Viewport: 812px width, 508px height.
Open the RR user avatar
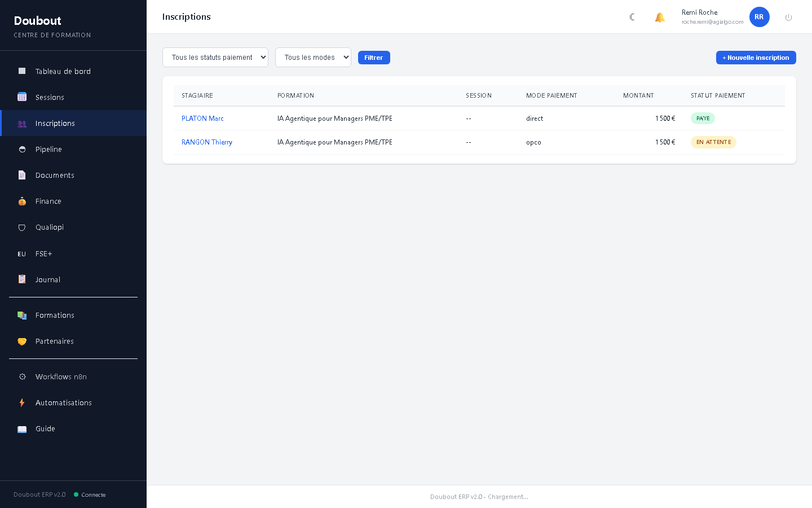759,17
